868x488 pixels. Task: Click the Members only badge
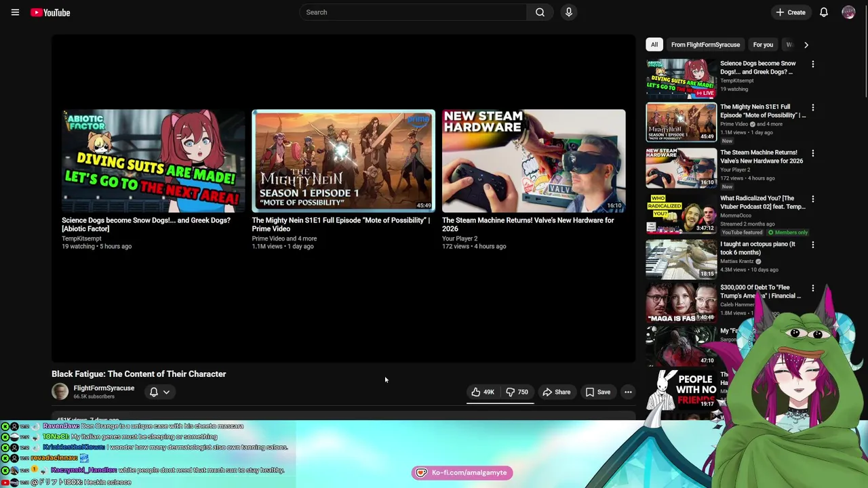(787, 232)
